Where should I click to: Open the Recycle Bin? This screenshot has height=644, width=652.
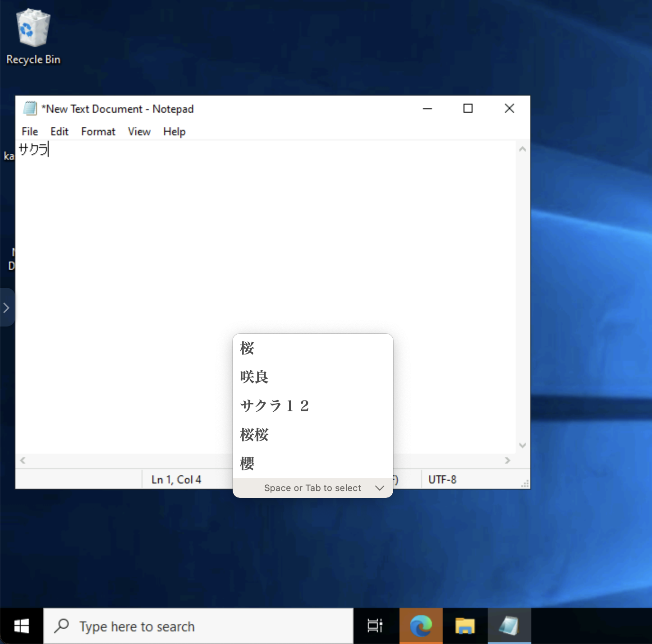coord(32,27)
